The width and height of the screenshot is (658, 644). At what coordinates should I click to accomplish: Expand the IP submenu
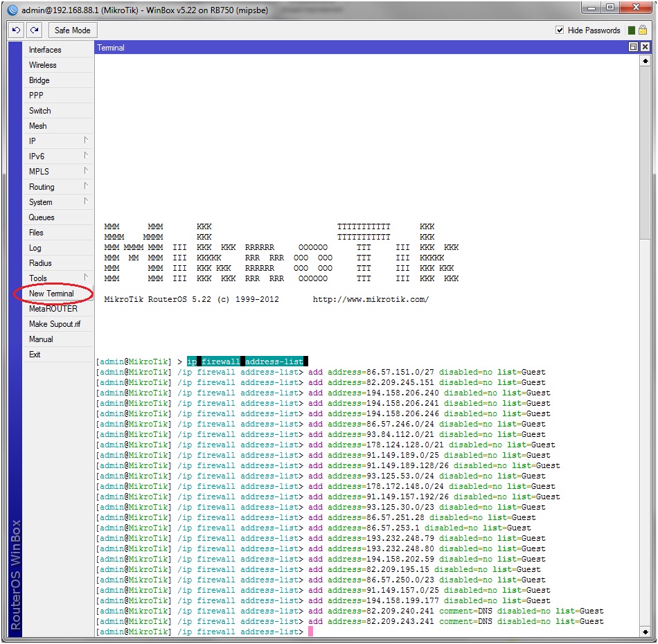59,141
